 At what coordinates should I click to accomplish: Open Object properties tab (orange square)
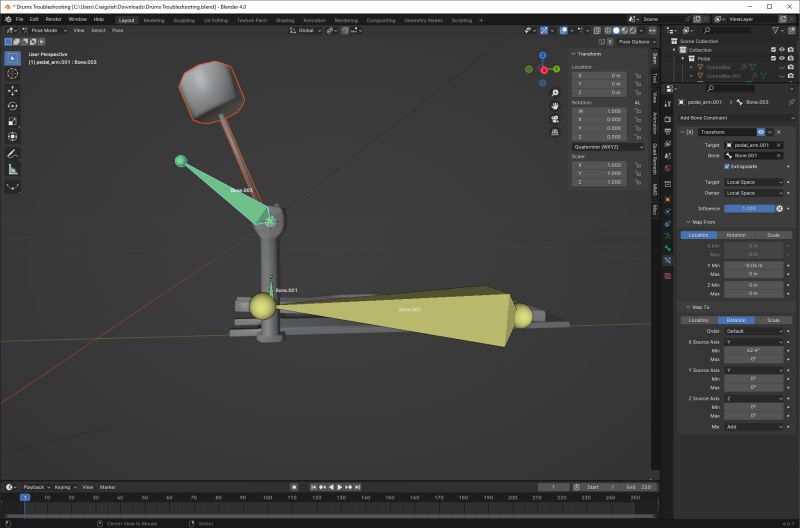(667, 199)
